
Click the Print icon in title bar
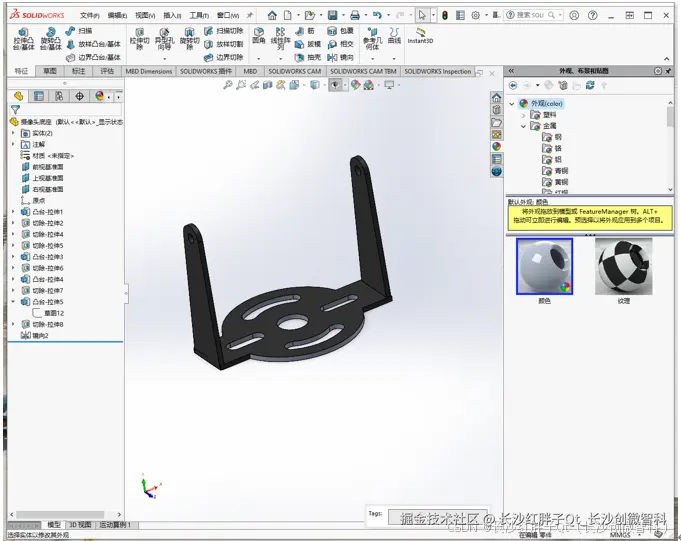355,16
